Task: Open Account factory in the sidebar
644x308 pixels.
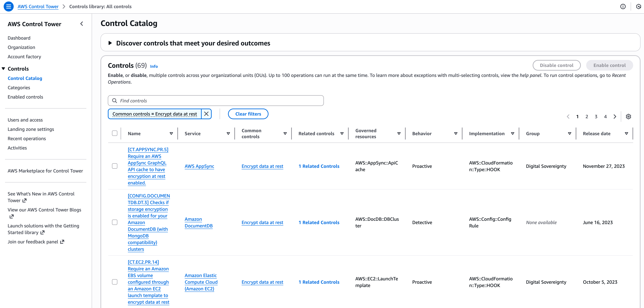Action: tap(24, 57)
